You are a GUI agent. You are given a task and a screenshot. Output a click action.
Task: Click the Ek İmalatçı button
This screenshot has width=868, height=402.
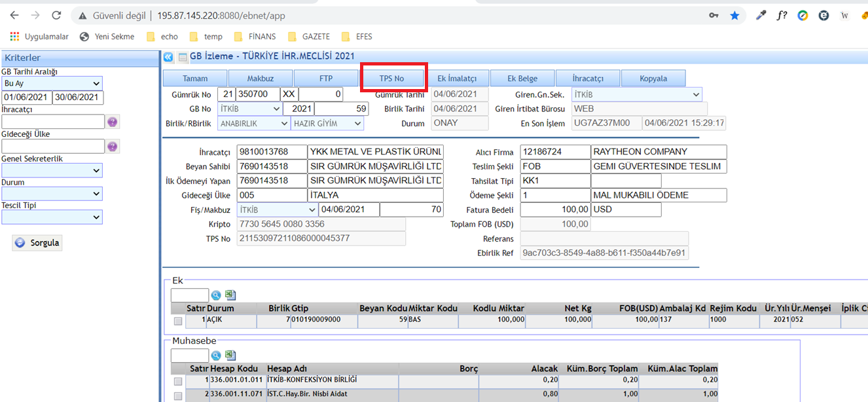click(457, 79)
